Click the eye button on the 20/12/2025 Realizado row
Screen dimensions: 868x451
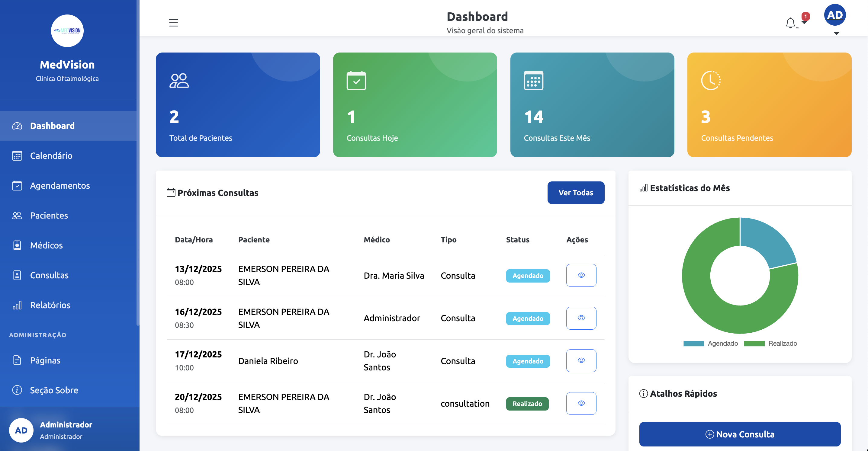click(x=581, y=403)
